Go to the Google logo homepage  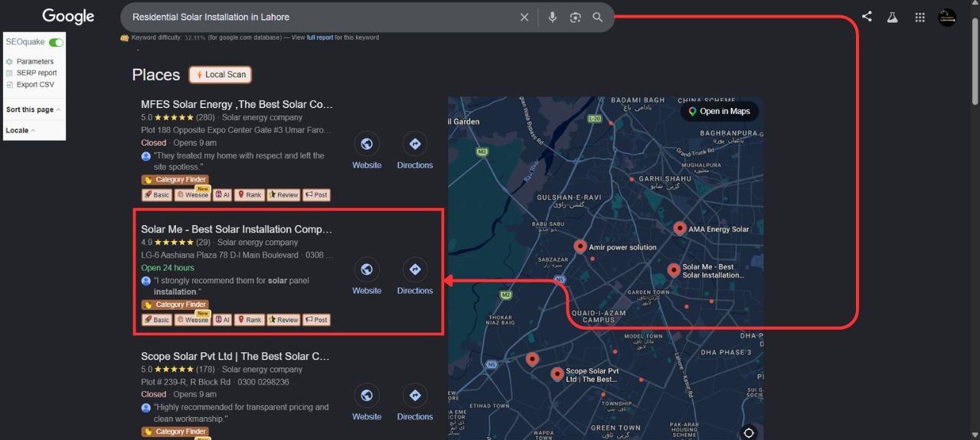(68, 16)
